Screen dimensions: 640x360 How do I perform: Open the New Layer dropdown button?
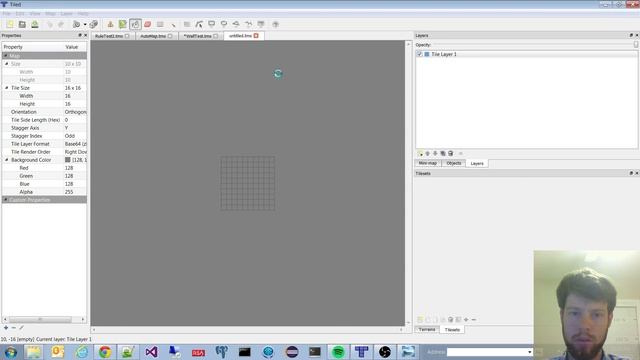420,153
